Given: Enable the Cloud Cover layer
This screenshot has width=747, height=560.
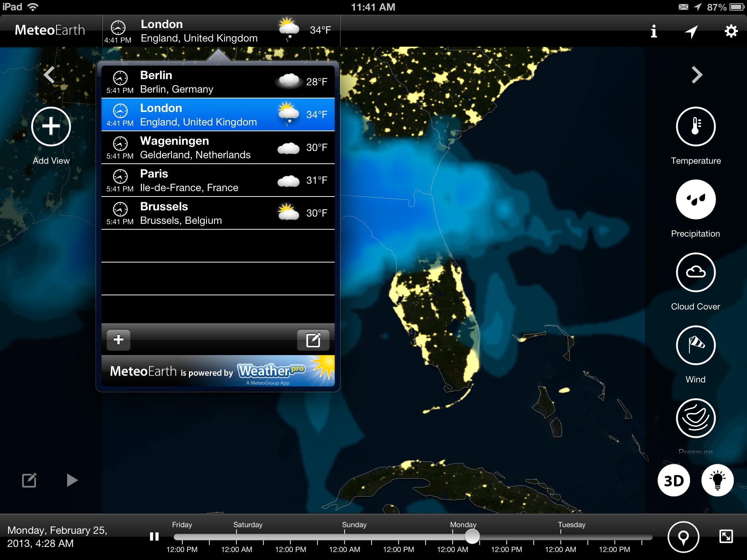Looking at the screenshot, I should [696, 272].
